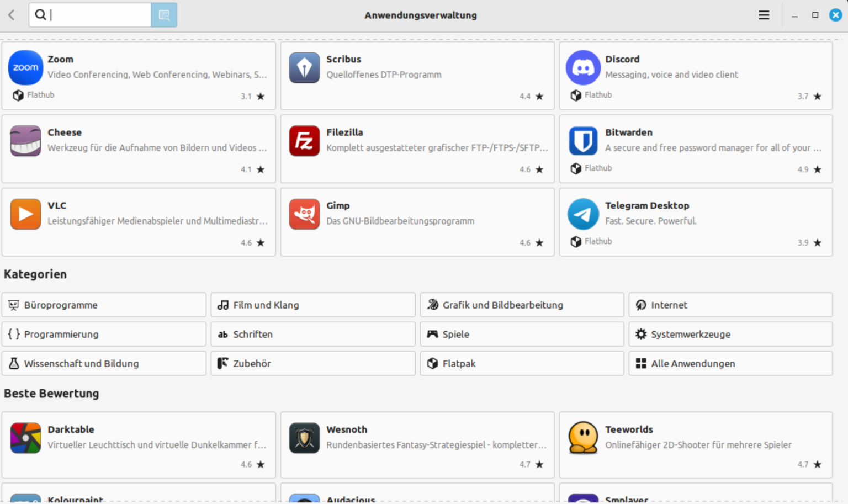Open the Cheese webcam tool entry
Viewport: 848px width, 504px height.
[x=138, y=149]
